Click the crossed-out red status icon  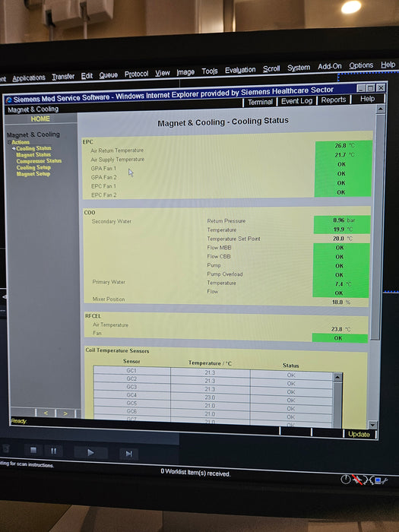(x=357, y=480)
